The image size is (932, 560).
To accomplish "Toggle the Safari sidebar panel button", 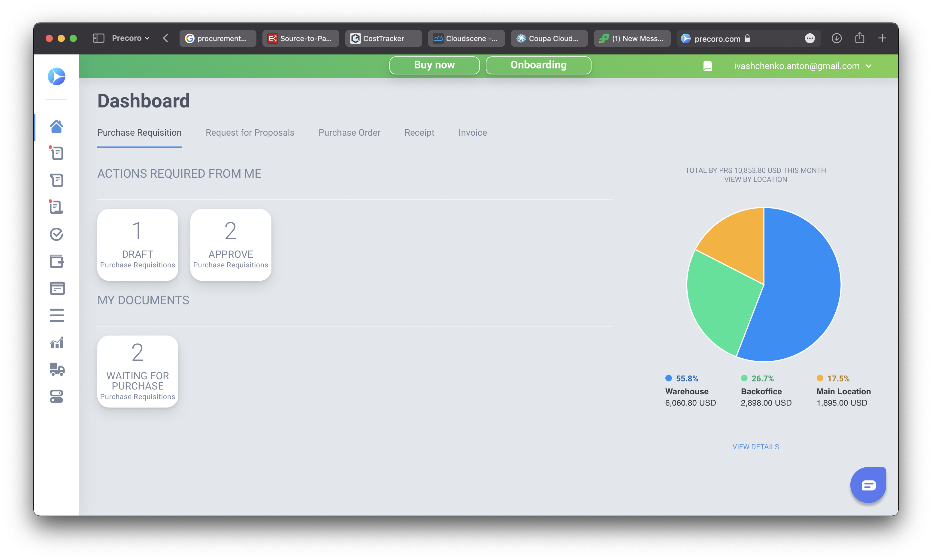I will 98,38.
